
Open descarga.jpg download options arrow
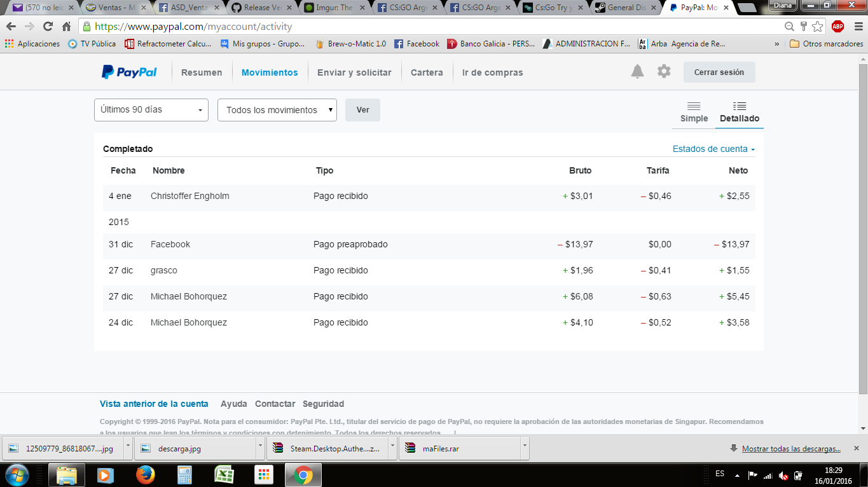[260, 448]
